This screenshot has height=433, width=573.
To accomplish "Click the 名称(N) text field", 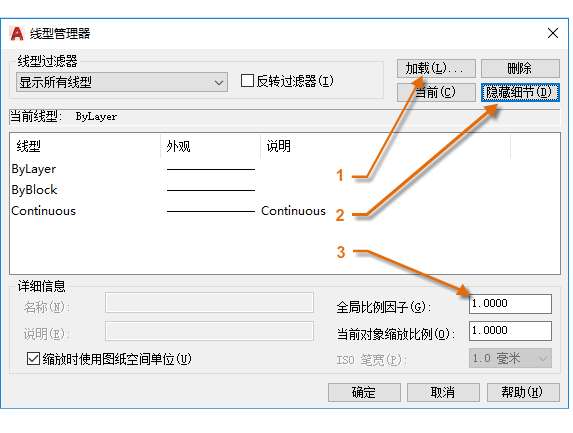I will point(209,303).
